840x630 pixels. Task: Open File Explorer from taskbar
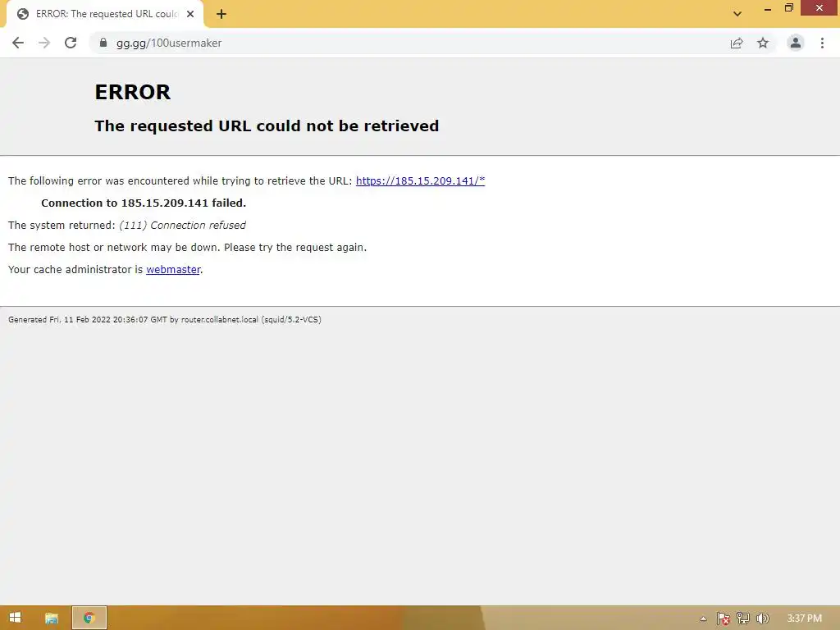coord(52,619)
